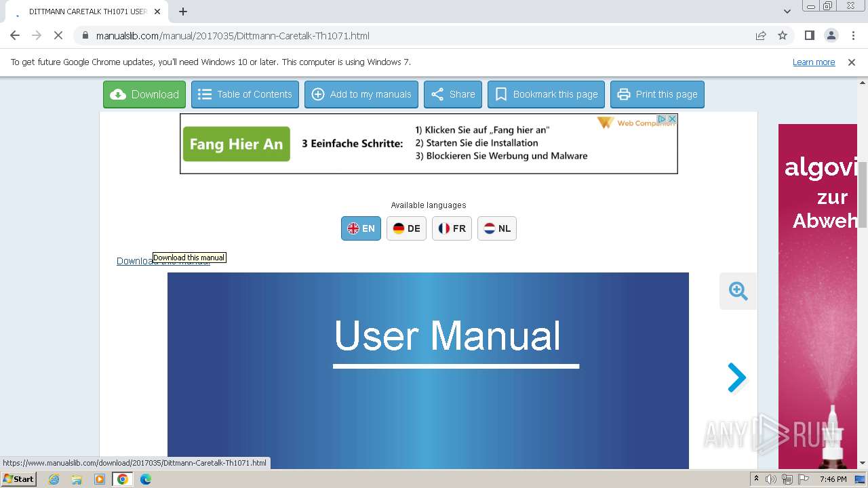Open a new browser tab
The image size is (868, 488).
pyautogui.click(x=183, y=12)
